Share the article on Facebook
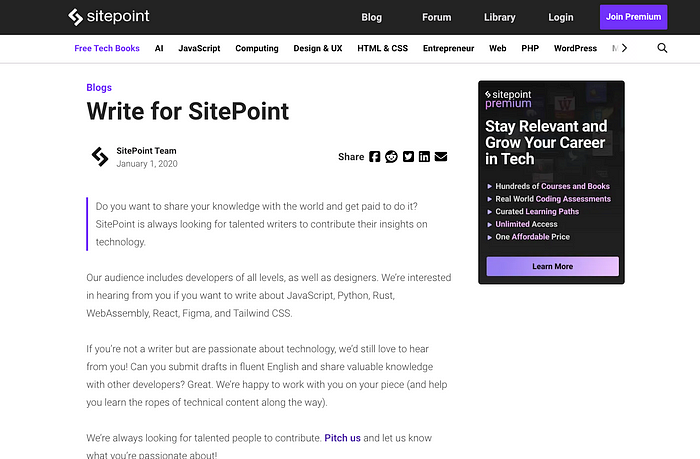 [375, 157]
